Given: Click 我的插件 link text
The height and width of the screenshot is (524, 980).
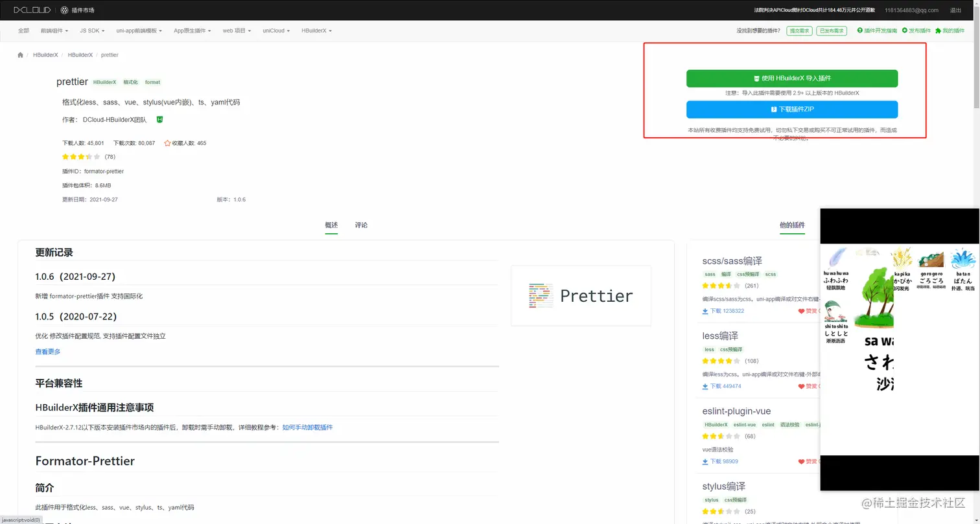Looking at the screenshot, I should coord(953,30).
